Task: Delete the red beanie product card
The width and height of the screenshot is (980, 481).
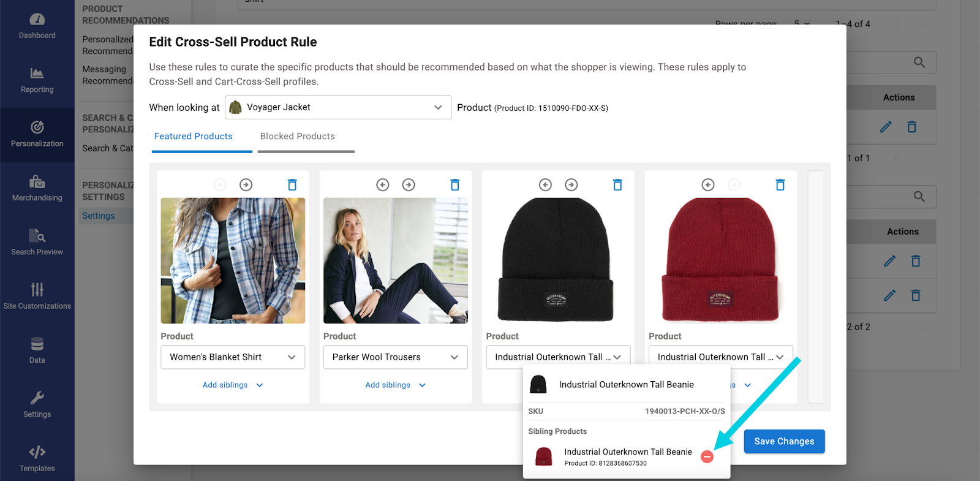Action: pos(780,184)
